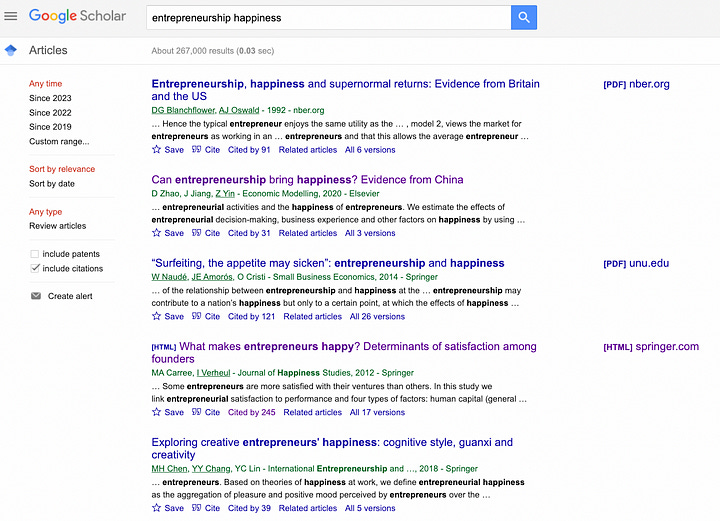The width and height of the screenshot is (720, 521).
Task: Open author MH Chen profile
Action: [x=169, y=469]
